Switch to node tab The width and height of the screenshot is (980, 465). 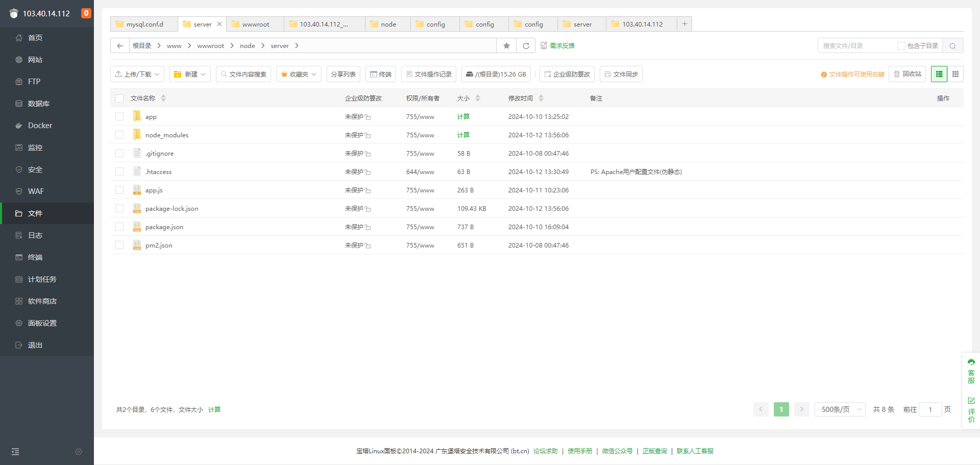pyautogui.click(x=388, y=24)
